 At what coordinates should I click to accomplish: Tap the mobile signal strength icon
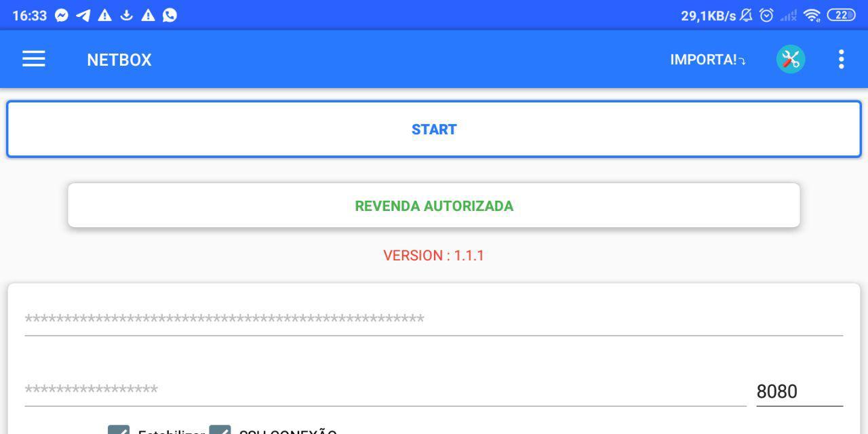pos(788,16)
